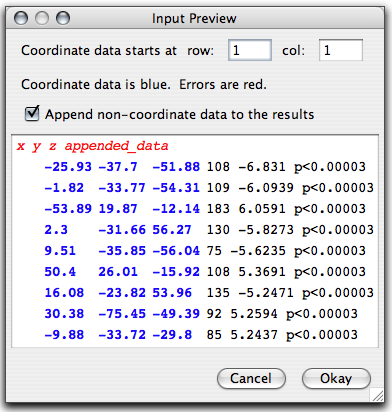Click the window resize grip corner
The height and width of the screenshot is (412, 392).
[377, 395]
